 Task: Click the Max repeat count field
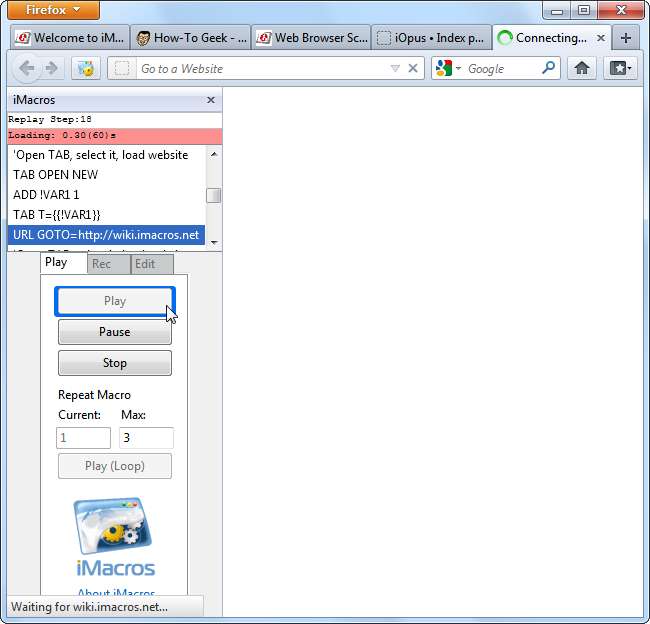click(146, 438)
